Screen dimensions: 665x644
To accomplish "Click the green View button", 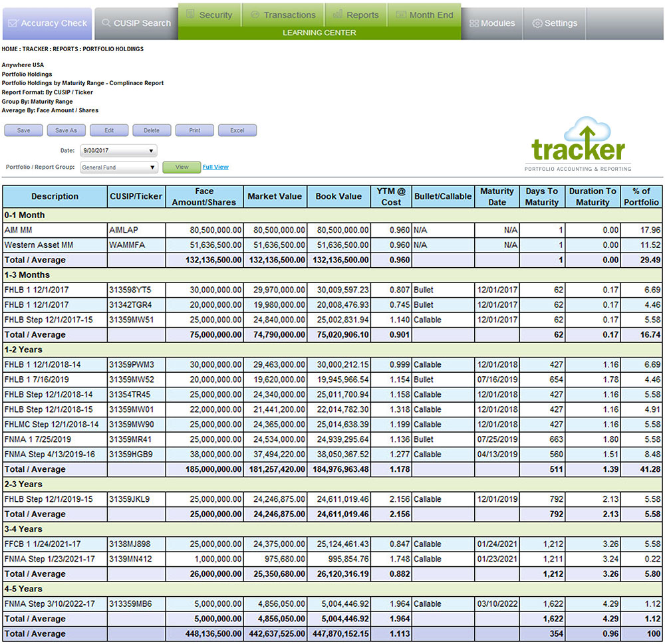I will point(182,167).
